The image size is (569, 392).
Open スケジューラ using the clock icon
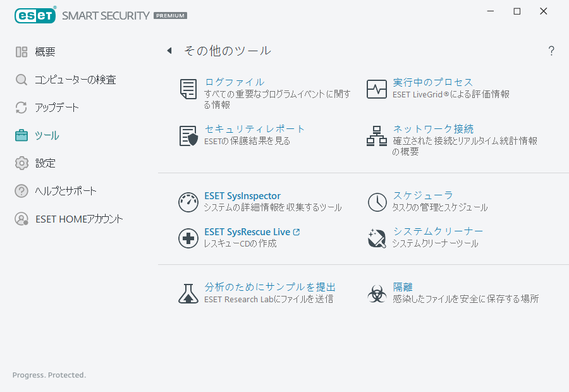tap(377, 202)
